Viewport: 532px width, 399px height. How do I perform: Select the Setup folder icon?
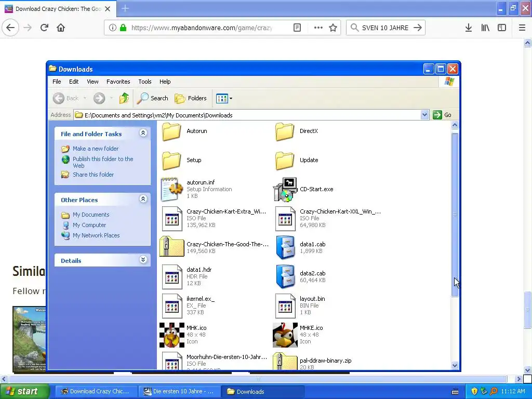click(x=171, y=161)
